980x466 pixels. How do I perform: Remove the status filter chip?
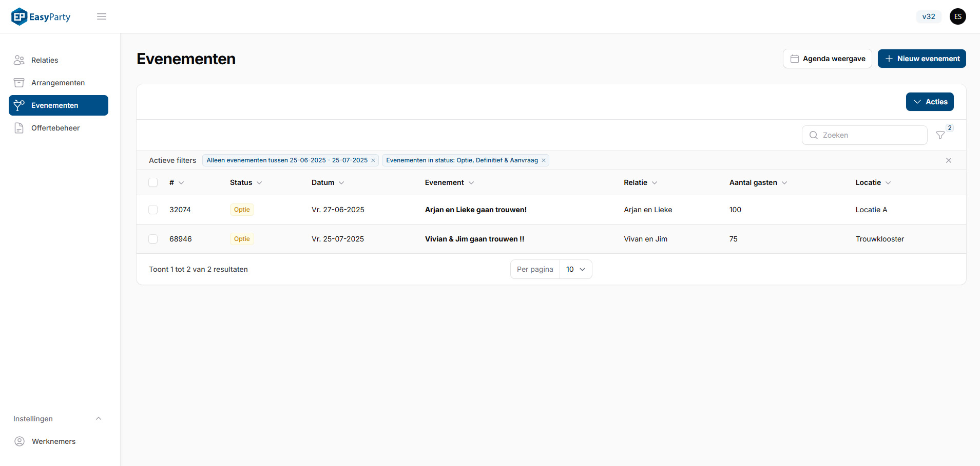pos(544,160)
